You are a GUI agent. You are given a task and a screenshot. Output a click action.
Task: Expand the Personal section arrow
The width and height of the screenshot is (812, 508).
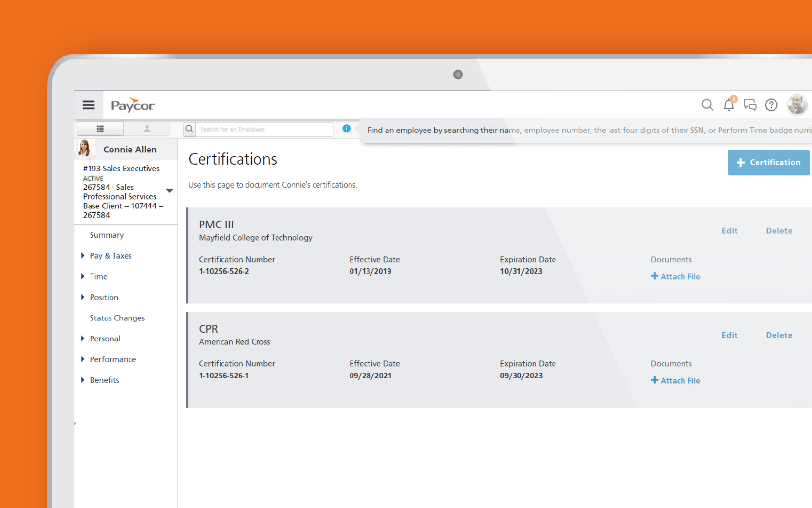[x=83, y=338]
